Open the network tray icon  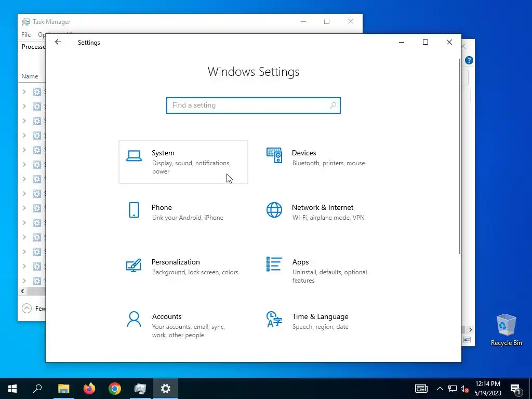pos(453,389)
